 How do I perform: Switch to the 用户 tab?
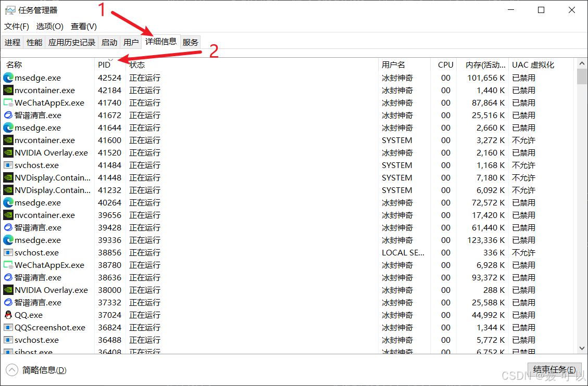coord(131,42)
